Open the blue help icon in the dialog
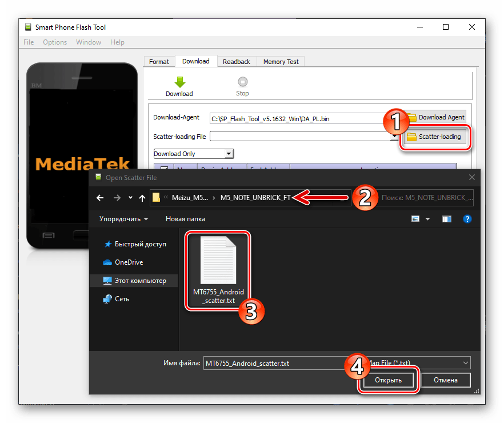The image size is (504, 423). [x=467, y=219]
